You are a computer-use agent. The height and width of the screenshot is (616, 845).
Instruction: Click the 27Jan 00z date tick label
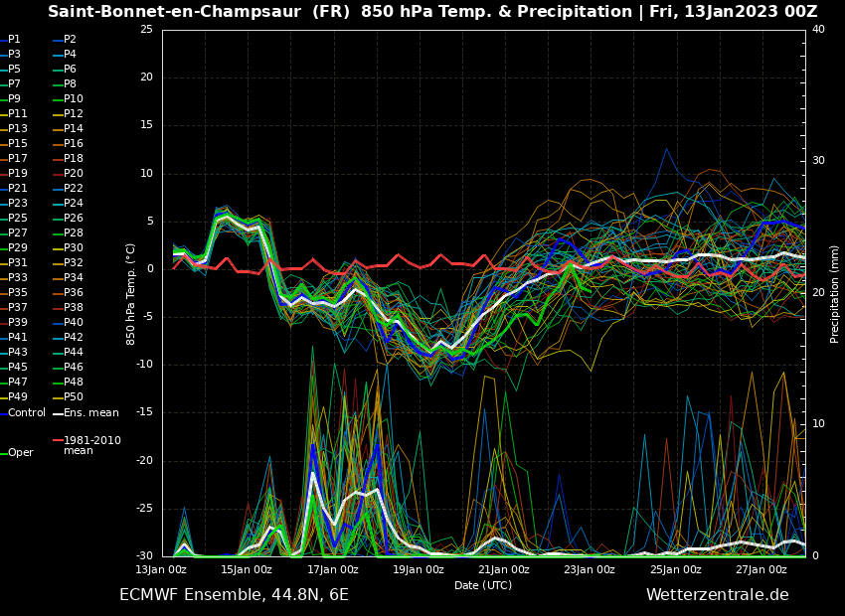761,569
